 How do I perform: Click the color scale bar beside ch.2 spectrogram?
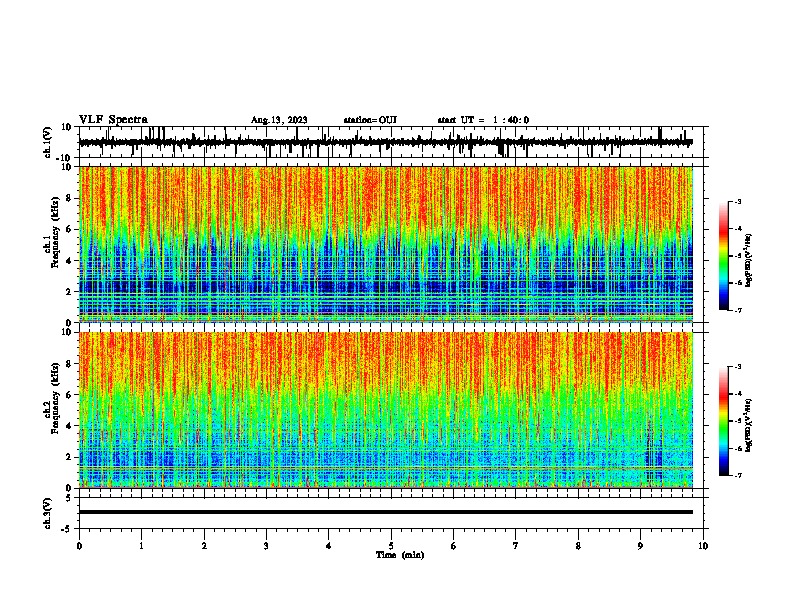(x=724, y=421)
